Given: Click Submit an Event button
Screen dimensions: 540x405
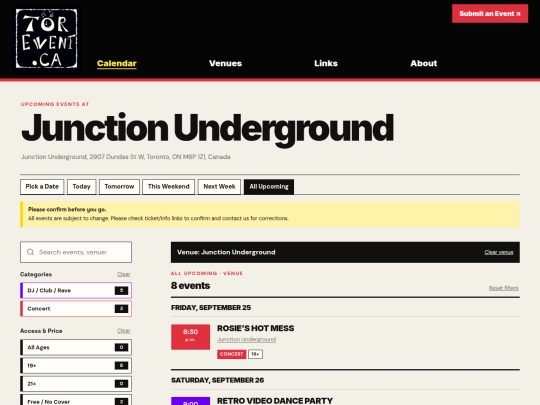Looking at the screenshot, I should point(490,14).
